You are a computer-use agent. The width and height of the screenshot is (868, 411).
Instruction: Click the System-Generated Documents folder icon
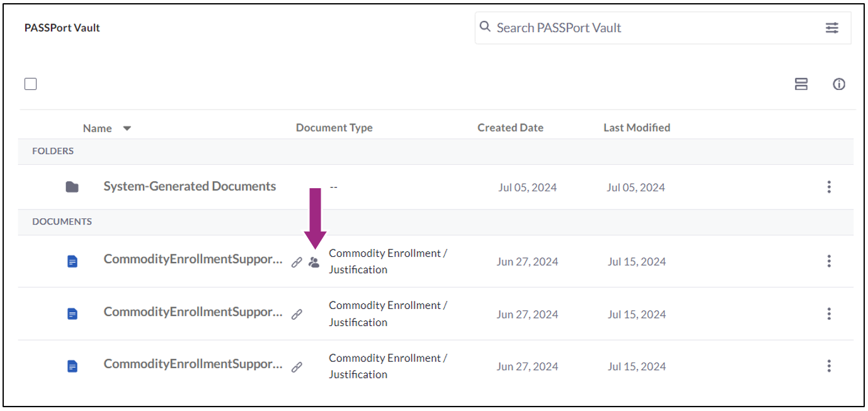(71, 186)
